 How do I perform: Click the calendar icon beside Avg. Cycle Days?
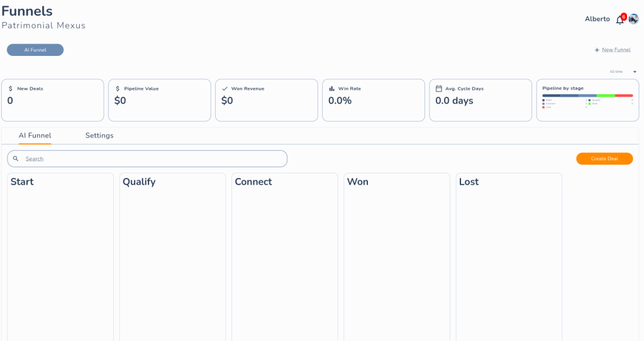pyautogui.click(x=439, y=89)
